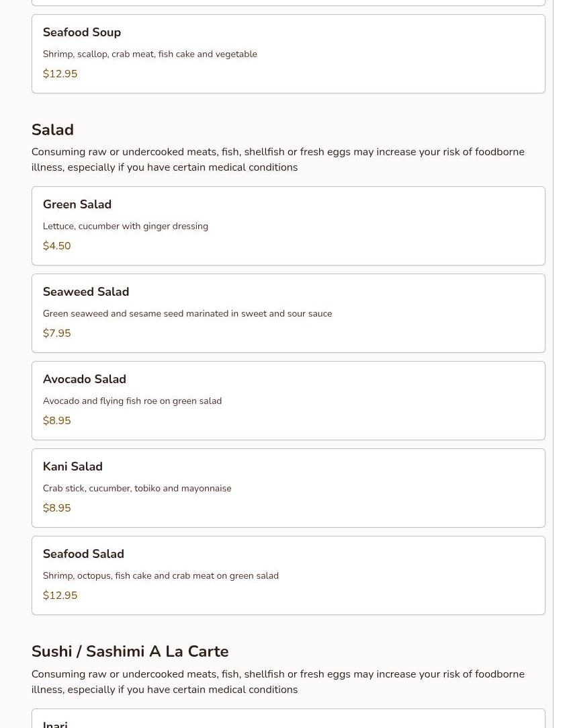Click the avocado and flying fish roe description
This screenshot has height=728, width=567.
click(x=132, y=401)
